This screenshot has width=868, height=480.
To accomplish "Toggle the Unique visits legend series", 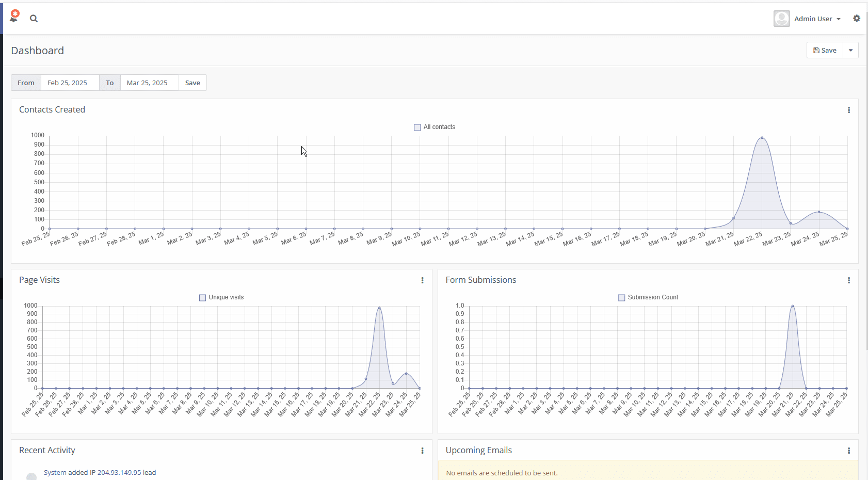I will coord(221,297).
